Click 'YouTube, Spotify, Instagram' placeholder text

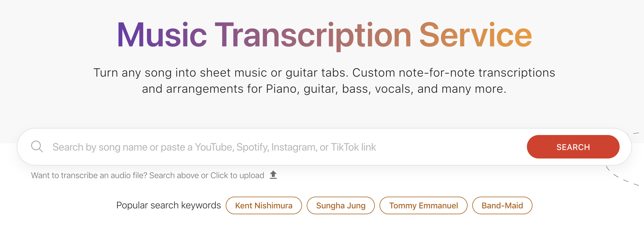coord(256,147)
